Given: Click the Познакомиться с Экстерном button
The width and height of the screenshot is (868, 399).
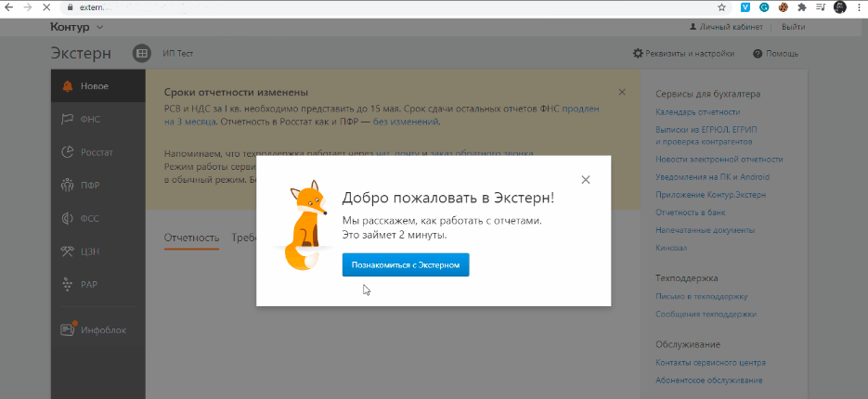Looking at the screenshot, I should (406, 265).
